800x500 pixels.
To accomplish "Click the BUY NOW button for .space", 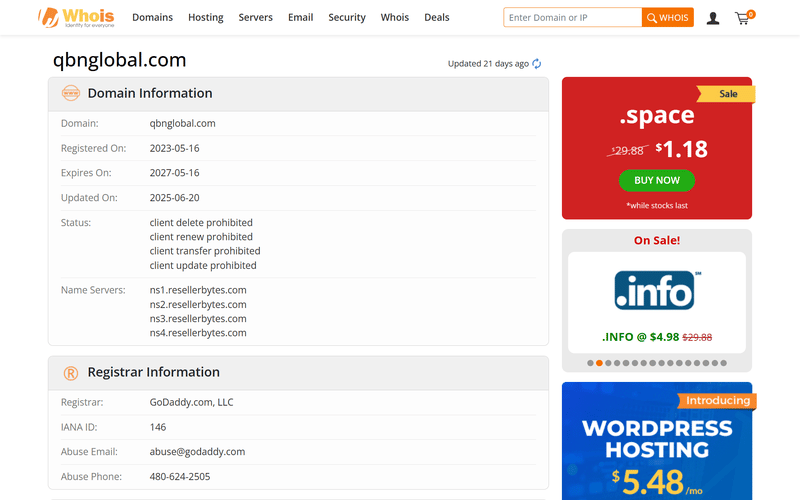I will (x=657, y=180).
